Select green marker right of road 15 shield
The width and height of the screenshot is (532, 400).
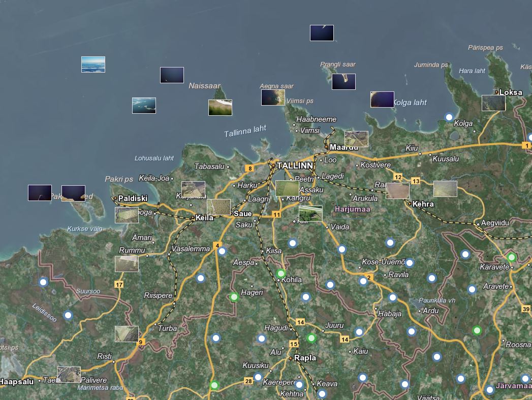[311, 338]
